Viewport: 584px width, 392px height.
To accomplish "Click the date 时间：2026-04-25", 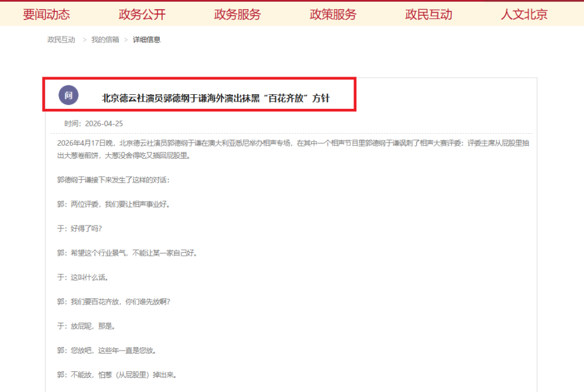I will pos(94,123).
